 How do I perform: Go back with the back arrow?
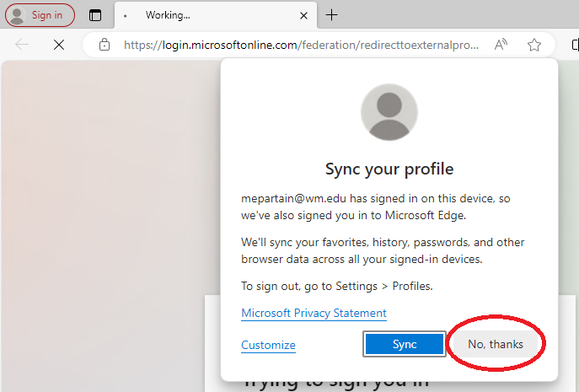tap(22, 45)
